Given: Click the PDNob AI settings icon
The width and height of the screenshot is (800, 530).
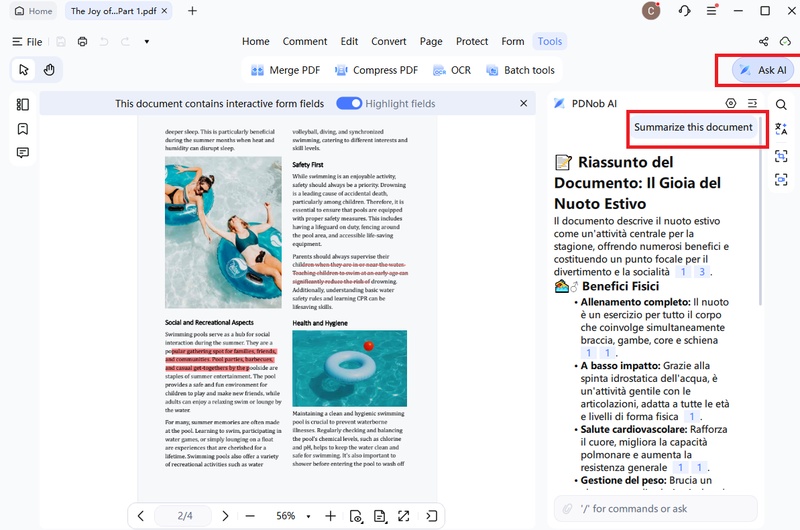Looking at the screenshot, I should (731, 103).
